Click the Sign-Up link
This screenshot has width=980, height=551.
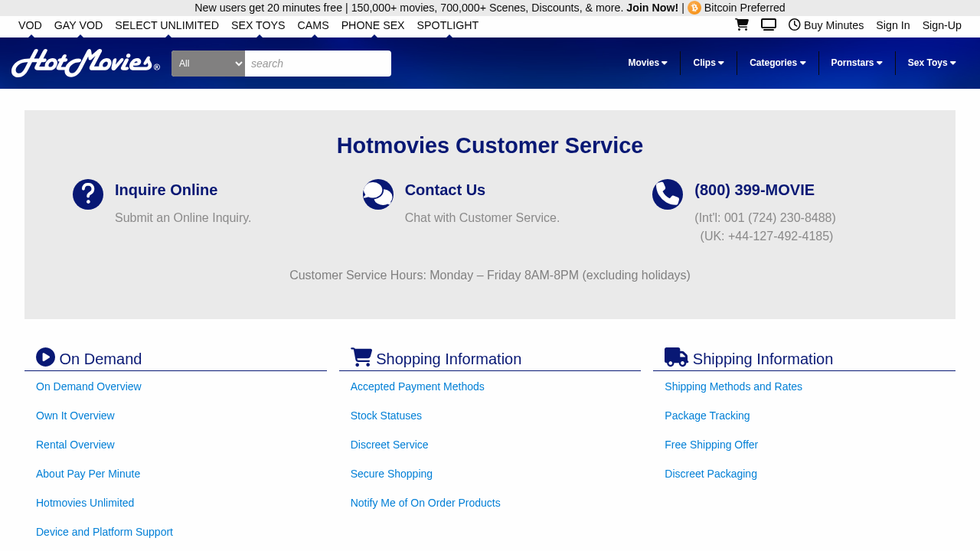[942, 25]
